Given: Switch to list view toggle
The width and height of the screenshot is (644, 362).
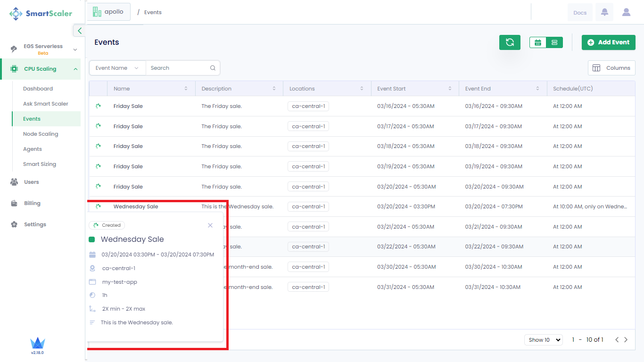Looking at the screenshot, I should pos(554,42).
